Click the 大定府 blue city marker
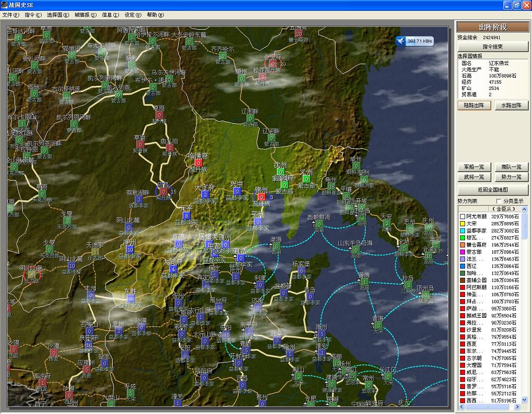Image resolution: width=532 pixels, height=414 pixels. 205,195
